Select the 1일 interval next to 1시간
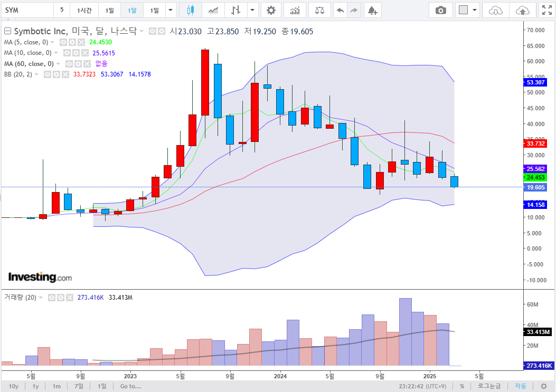Image resolution: width=556 pixels, height=392 pixels. tap(110, 10)
